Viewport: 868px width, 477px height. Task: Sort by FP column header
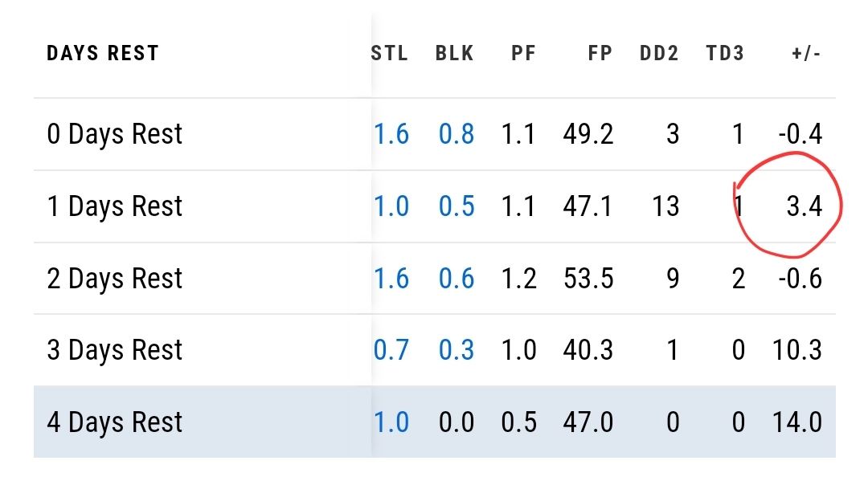(x=600, y=54)
